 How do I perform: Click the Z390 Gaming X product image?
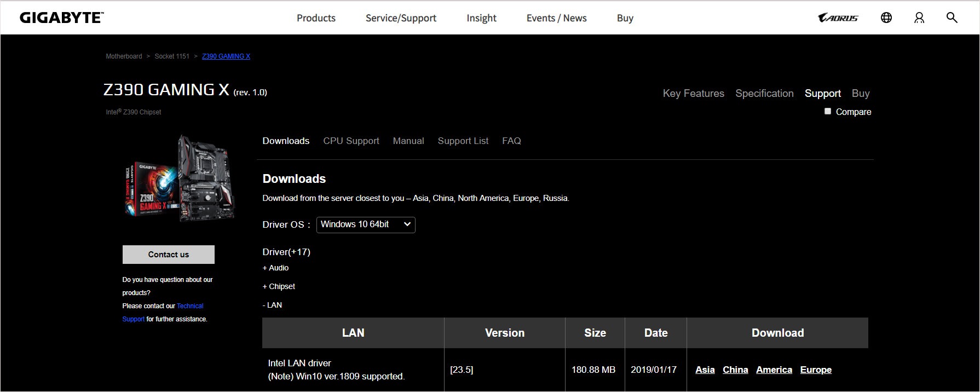click(x=180, y=178)
